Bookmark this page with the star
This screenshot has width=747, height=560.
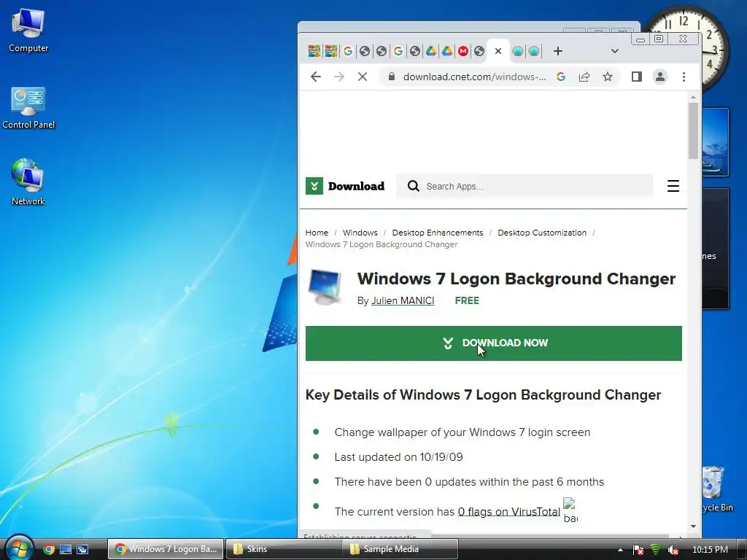pos(608,77)
